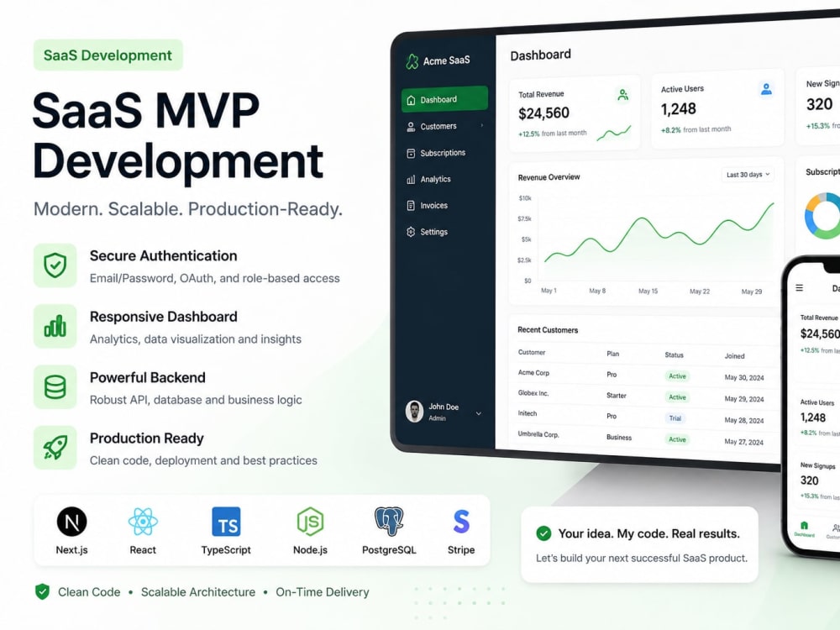This screenshot has width=840, height=630.
Task: Click the Clean Code shield icon
Action: (42, 591)
